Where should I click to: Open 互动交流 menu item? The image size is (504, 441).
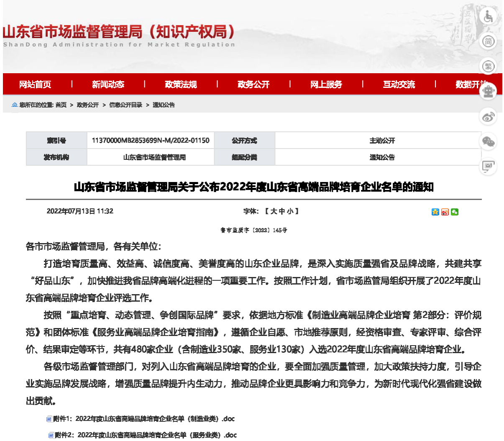coord(399,85)
